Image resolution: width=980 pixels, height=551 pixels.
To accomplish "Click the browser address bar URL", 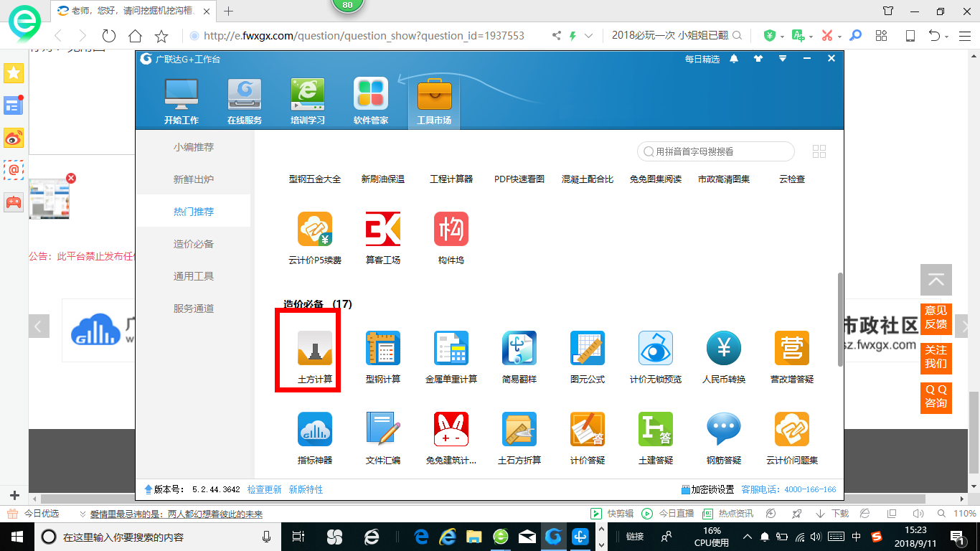I will [364, 36].
